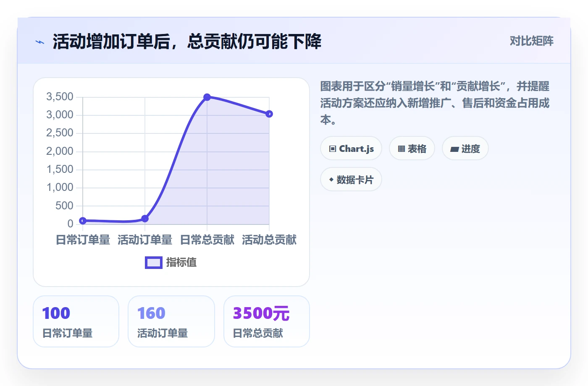Click the bar icon in 进度 chip
The height and width of the screenshot is (386, 588).
[x=454, y=149]
